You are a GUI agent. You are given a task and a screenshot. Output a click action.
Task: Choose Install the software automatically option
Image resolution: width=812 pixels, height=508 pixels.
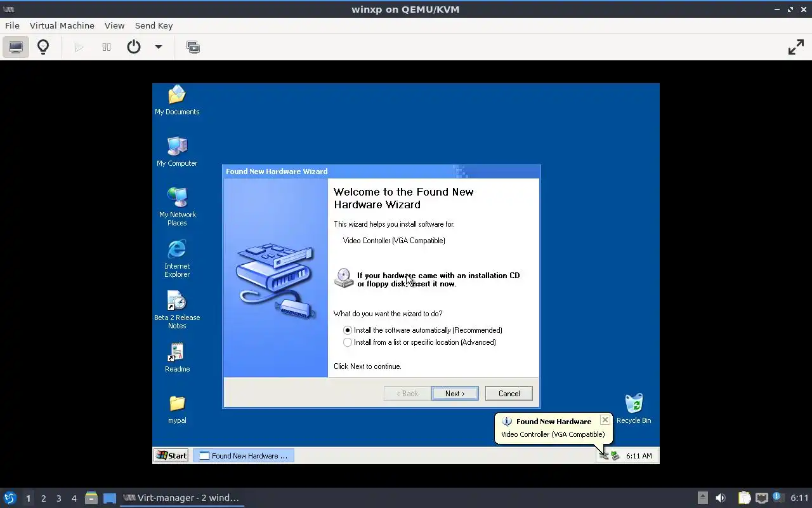422,330
